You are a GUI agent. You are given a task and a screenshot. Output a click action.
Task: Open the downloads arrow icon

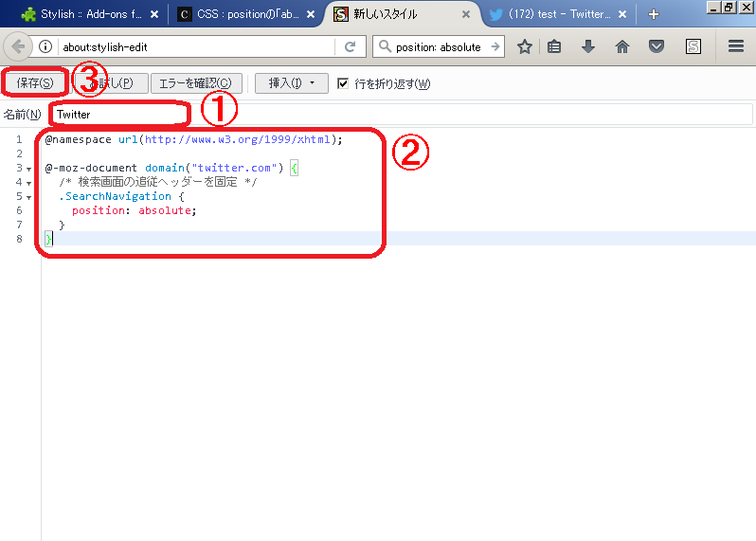588,46
